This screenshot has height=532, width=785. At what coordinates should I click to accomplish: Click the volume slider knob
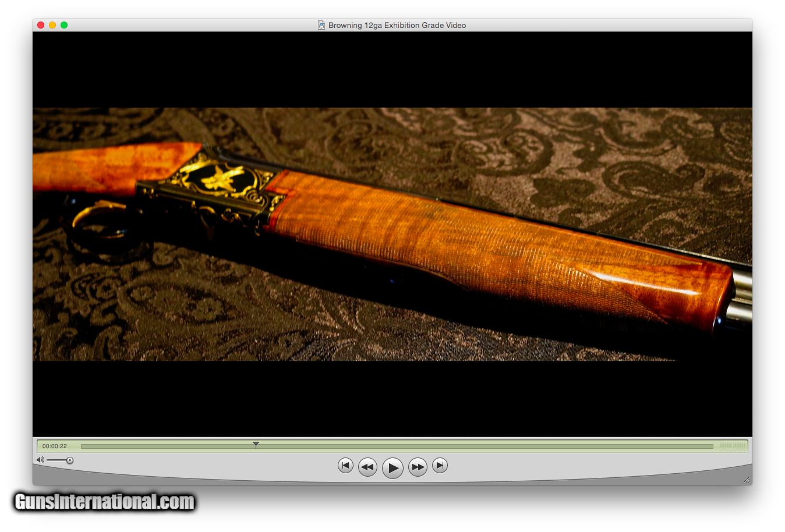70,460
